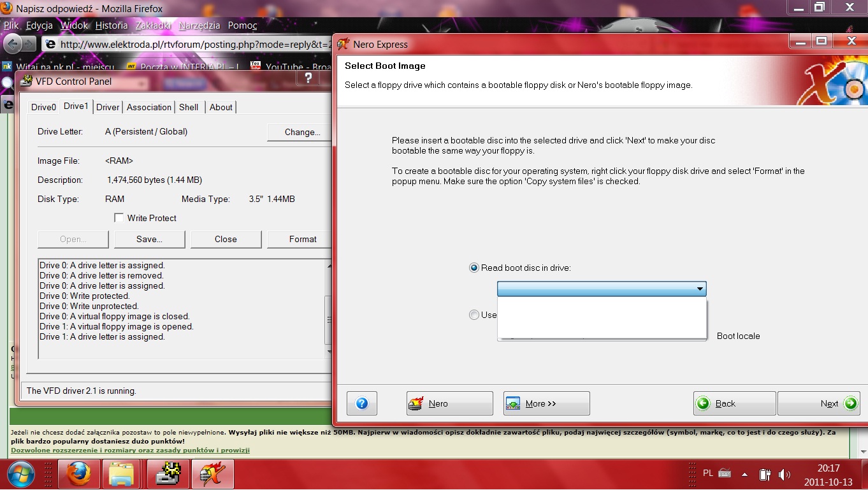
Task: Open Windows Explorer from the taskbar
Action: tap(121, 474)
